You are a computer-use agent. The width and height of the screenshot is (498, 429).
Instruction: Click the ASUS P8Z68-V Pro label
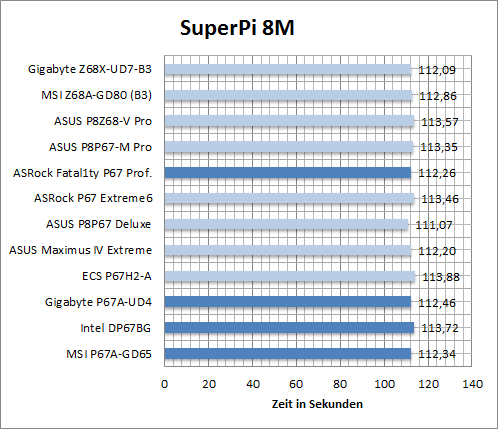tap(103, 121)
